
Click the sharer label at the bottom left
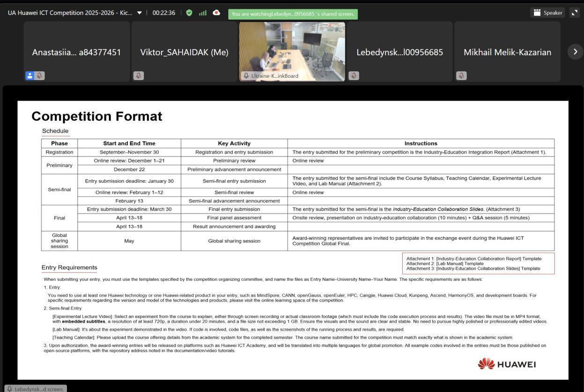(36, 389)
